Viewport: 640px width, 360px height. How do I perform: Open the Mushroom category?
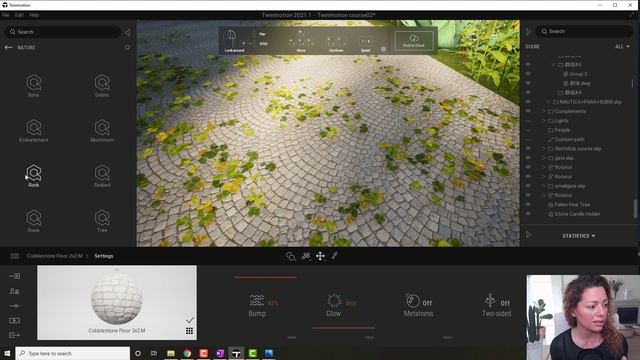[102, 130]
